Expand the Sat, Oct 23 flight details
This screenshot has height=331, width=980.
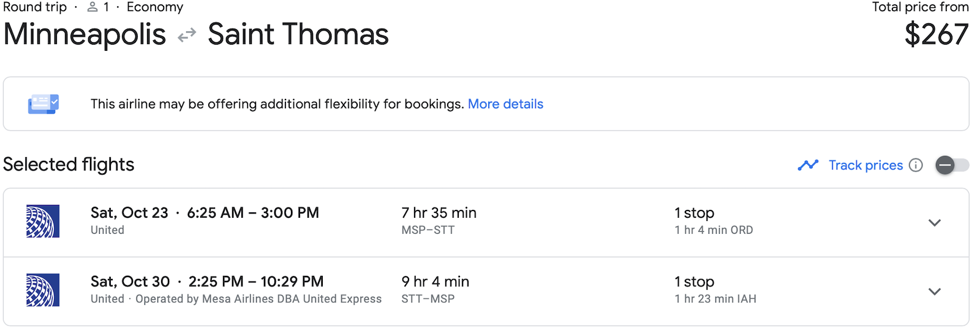[x=934, y=223]
